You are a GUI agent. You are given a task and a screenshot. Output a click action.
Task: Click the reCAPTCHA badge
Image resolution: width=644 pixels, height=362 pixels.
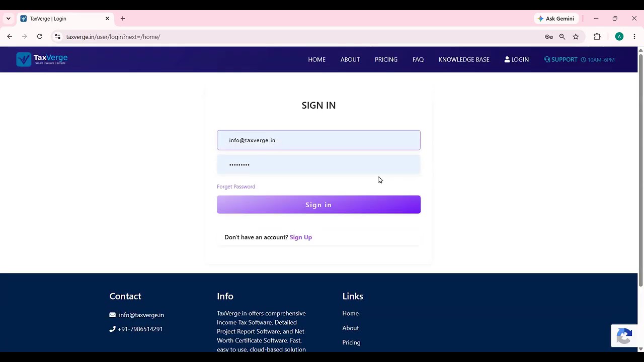click(x=624, y=336)
